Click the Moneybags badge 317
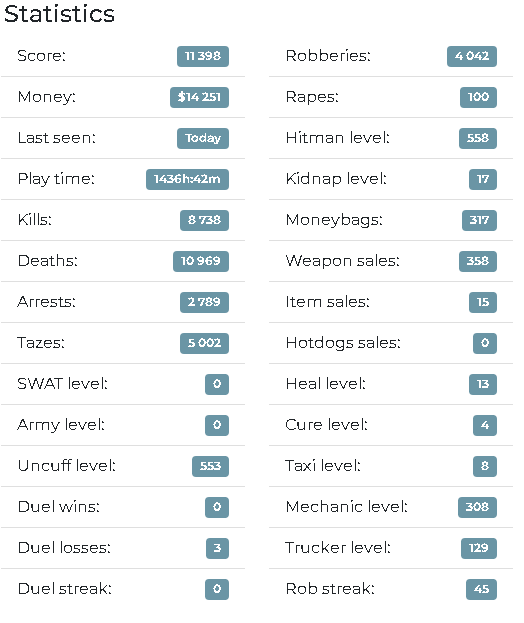The height and width of the screenshot is (623, 524). [479, 220]
